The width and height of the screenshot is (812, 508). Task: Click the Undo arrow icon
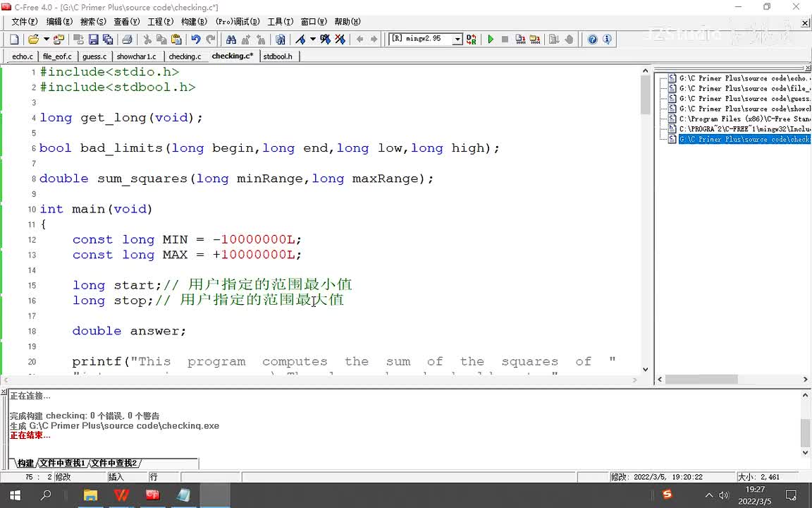coord(196,40)
